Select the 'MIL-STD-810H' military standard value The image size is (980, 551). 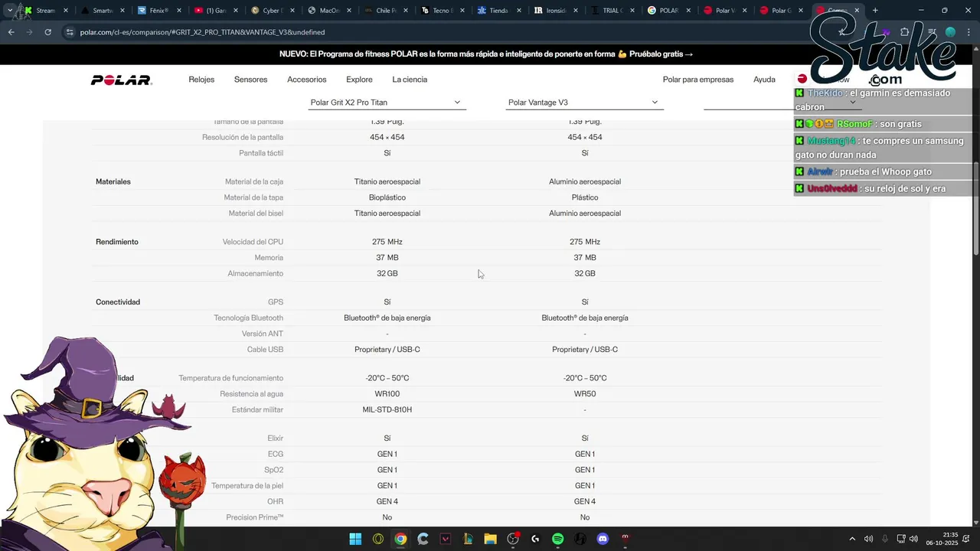(x=387, y=409)
